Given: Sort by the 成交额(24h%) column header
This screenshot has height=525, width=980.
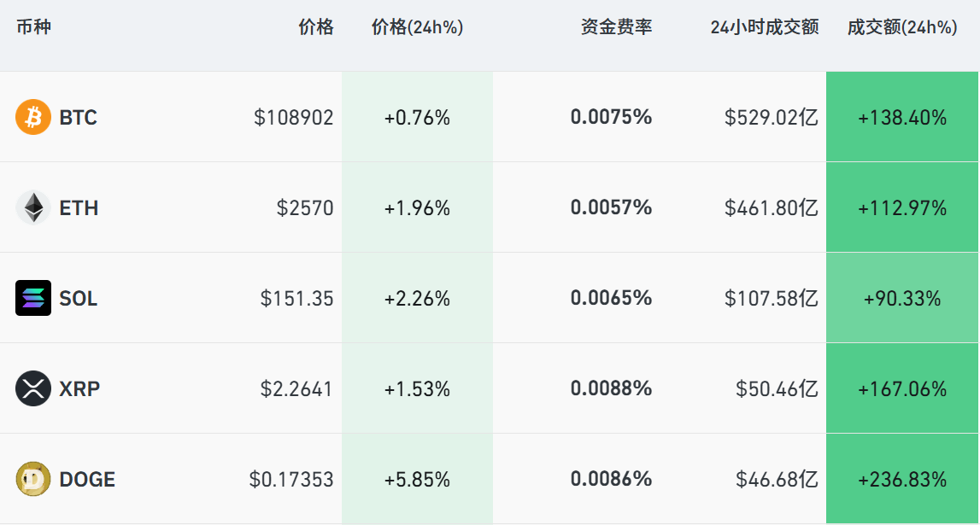Looking at the screenshot, I should point(901,27).
